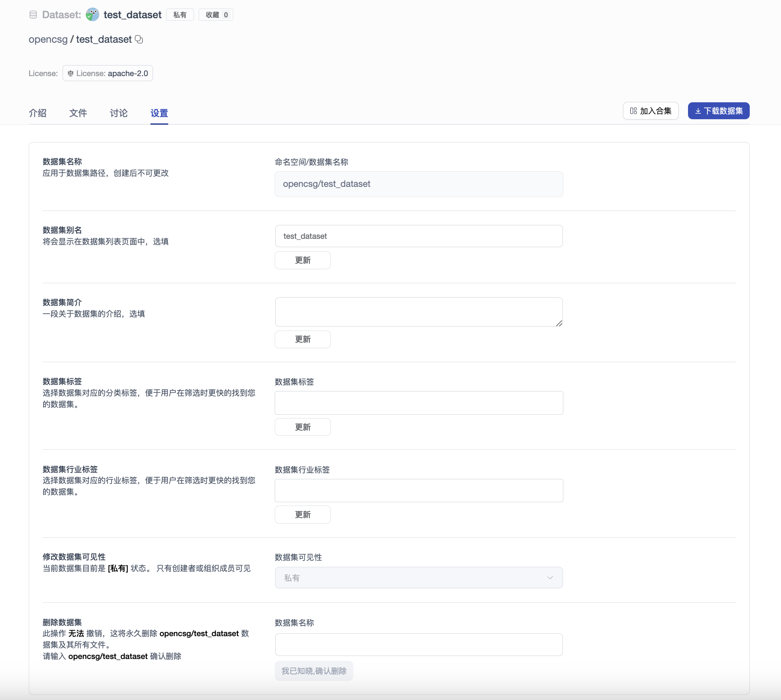Click the 私有 badge beside test_dataset

[180, 14]
